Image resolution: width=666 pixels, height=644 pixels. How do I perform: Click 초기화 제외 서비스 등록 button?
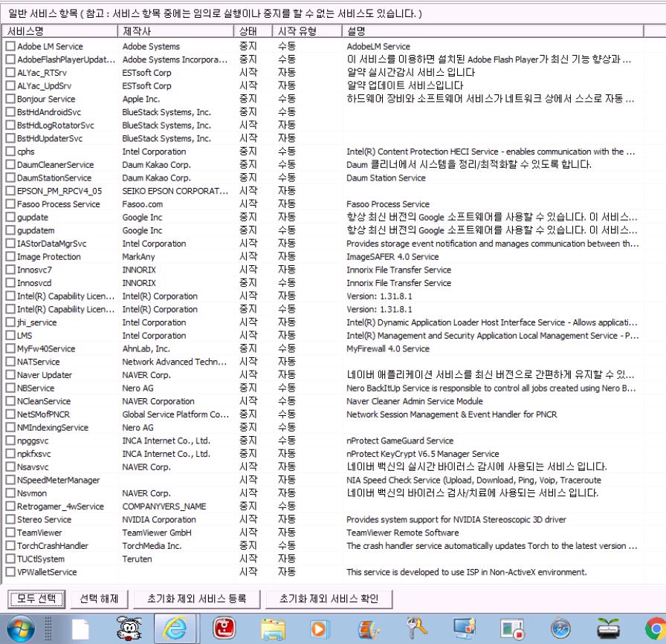(x=196, y=599)
